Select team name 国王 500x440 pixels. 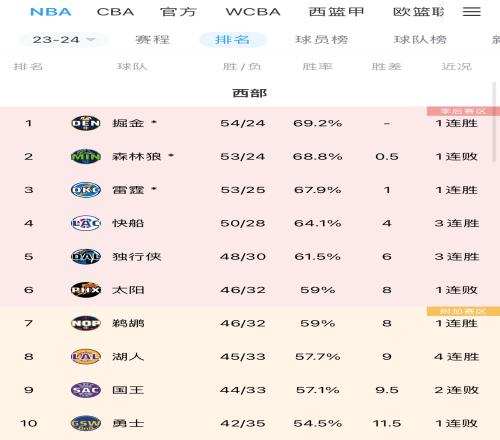128,390
